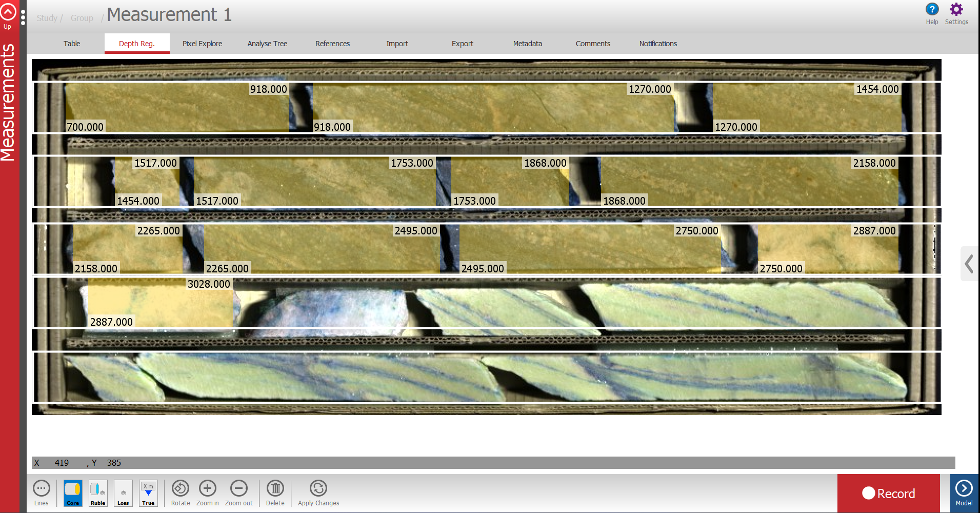
Task: Click the Zoom out icon
Action: [238, 488]
